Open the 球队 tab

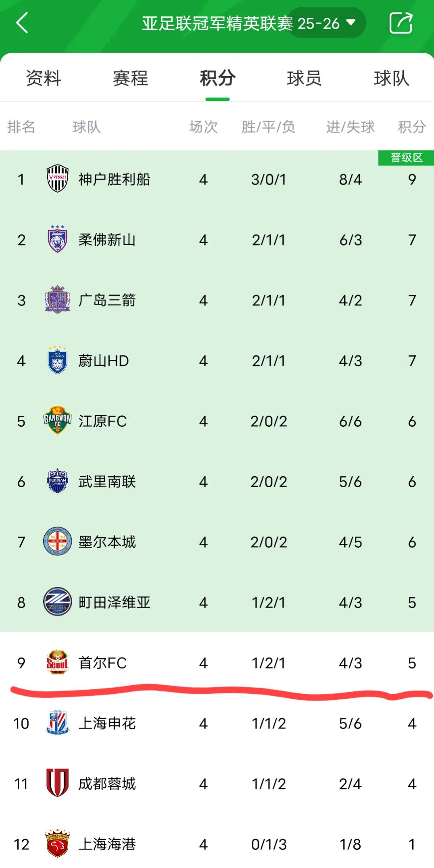[x=391, y=78]
